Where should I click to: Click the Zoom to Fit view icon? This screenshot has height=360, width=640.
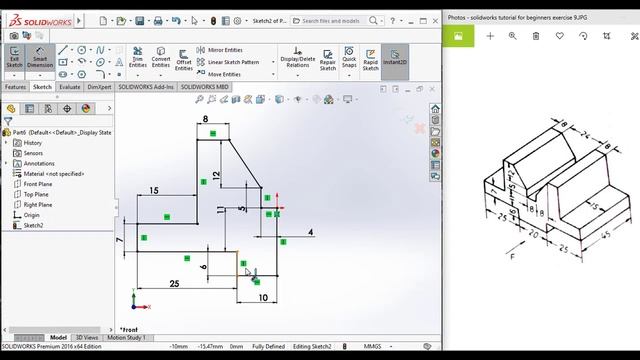[x=199, y=99]
